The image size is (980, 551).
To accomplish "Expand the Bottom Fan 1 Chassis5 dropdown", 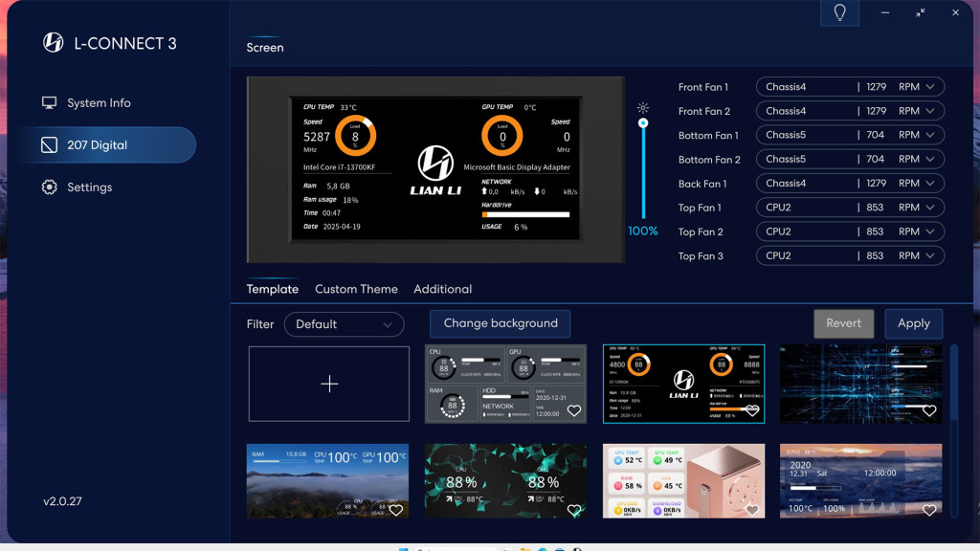I will click(x=850, y=135).
